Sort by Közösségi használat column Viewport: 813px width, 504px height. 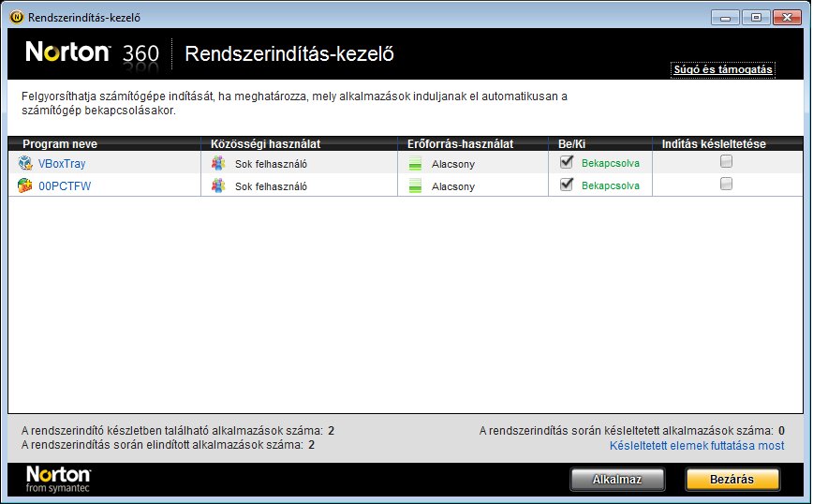tap(267, 144)
